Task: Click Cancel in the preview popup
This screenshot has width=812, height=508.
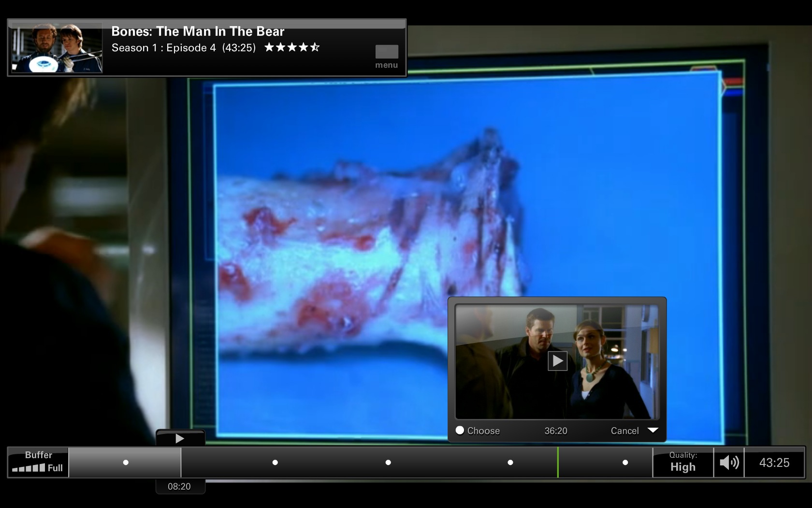Action: [624, 431]
